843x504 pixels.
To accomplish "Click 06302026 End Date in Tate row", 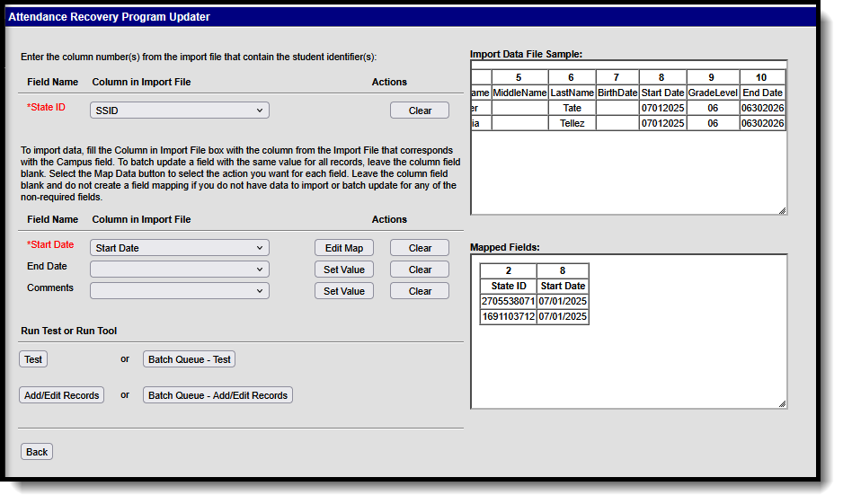I will (x=762, y=108).
